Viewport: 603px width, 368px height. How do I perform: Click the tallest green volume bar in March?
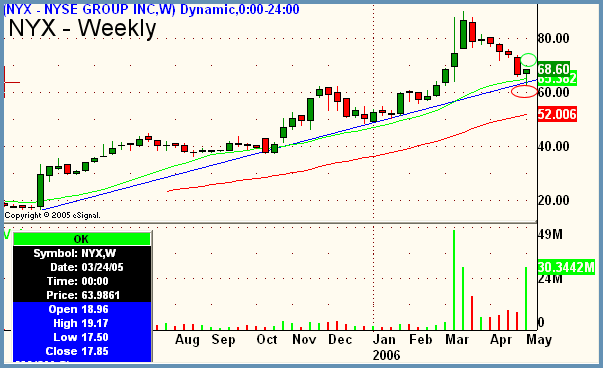(x=454, y=280)
